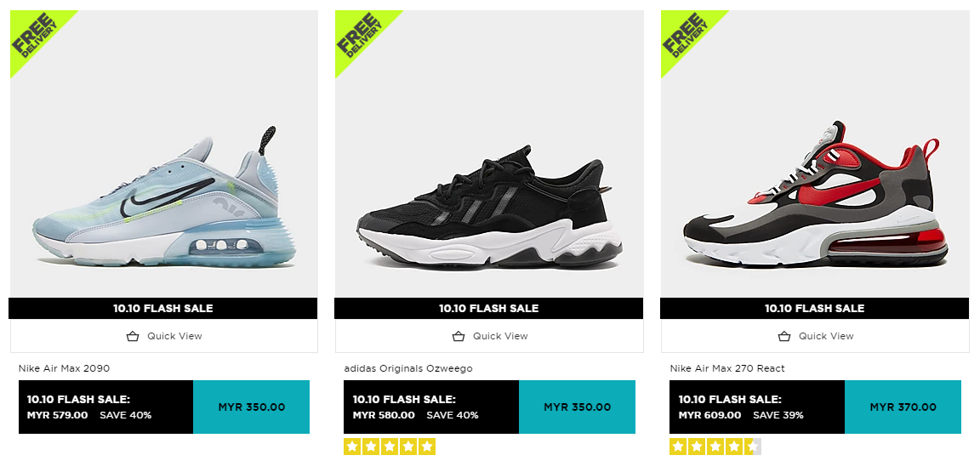The image size is (980, 461).
Task: Open Quick View for Nike Air Max 2090
Action: 163,336
